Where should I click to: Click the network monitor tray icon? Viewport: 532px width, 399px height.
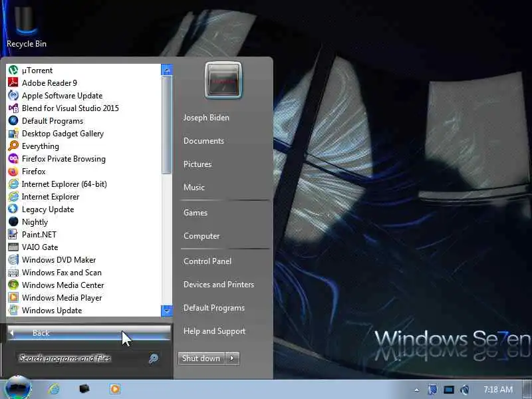448,390
